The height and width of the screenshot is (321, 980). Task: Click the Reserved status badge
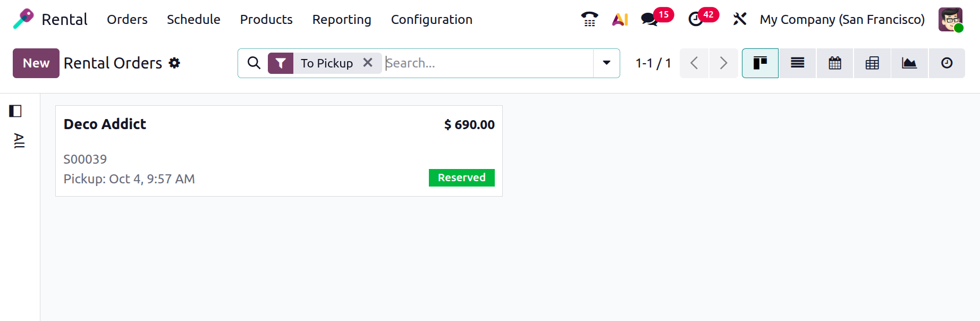tap(461, 178)
